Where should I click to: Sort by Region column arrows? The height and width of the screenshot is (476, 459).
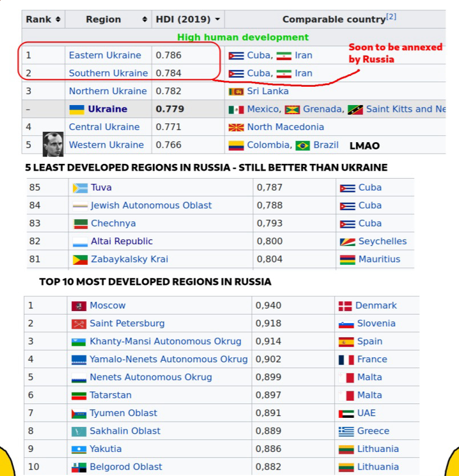pyautogui.click(x=145, y=19)
